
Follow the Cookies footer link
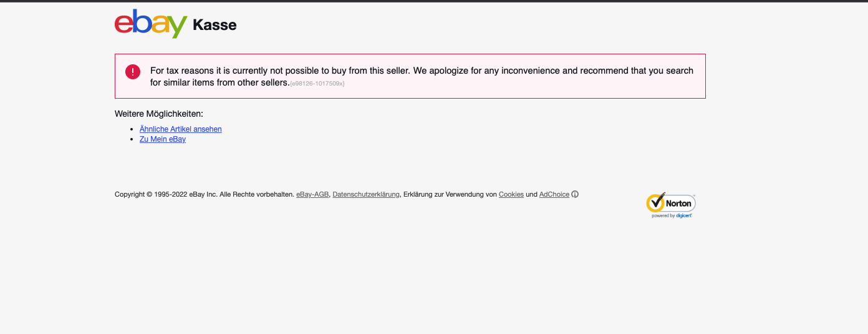tap(511, 194)
